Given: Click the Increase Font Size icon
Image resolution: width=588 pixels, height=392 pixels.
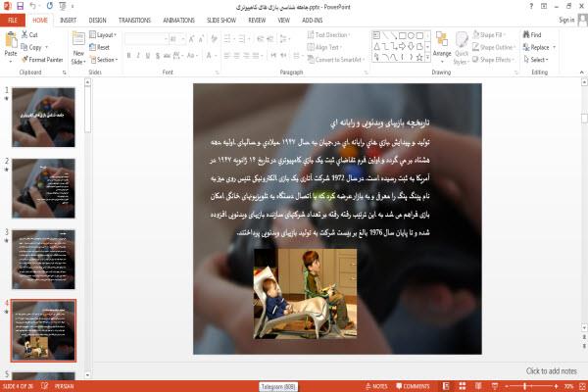Looking at the screenshot, I should click(192, 39).
